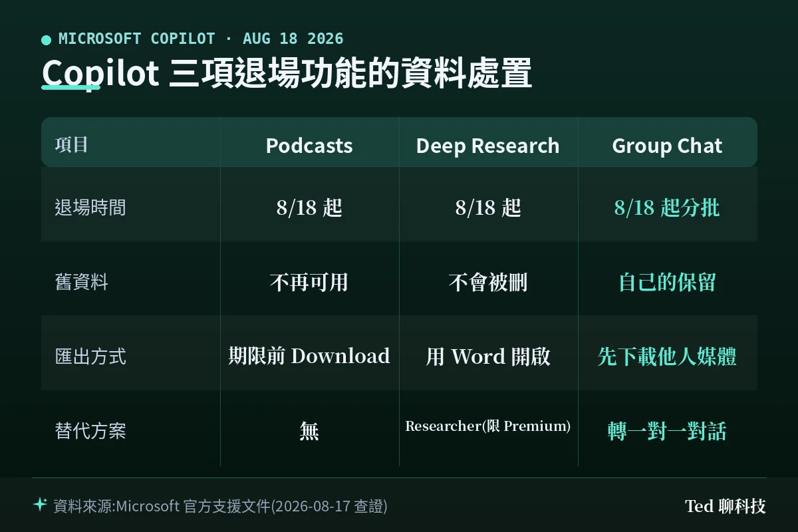Click the 退場時間 row label
The height and width of the screenshot is (532, 798).
[90, 207]
